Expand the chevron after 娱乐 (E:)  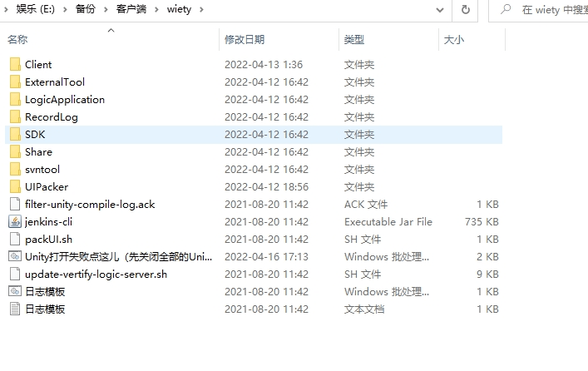(65, 9)
